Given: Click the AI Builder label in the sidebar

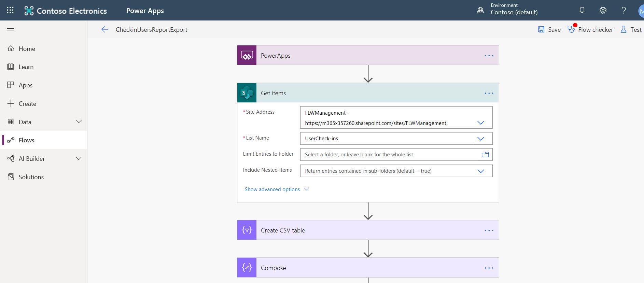Looking at the screenshot, I should pos(32,158).
